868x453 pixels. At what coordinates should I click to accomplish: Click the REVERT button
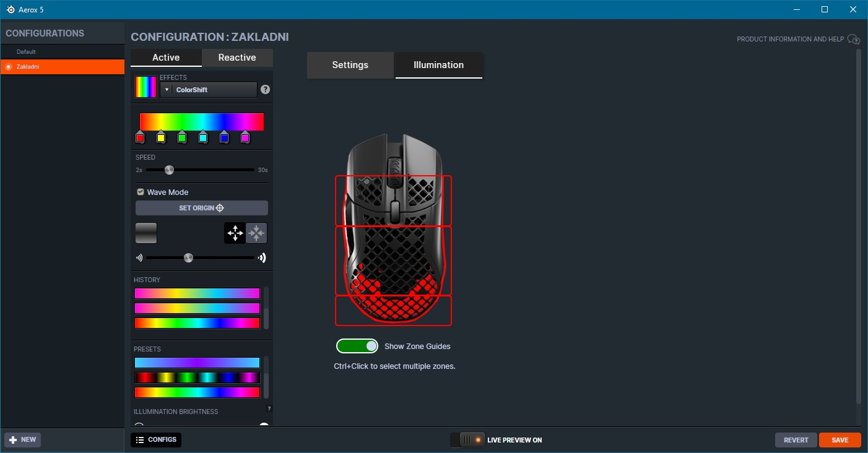(x=796, y=440)
